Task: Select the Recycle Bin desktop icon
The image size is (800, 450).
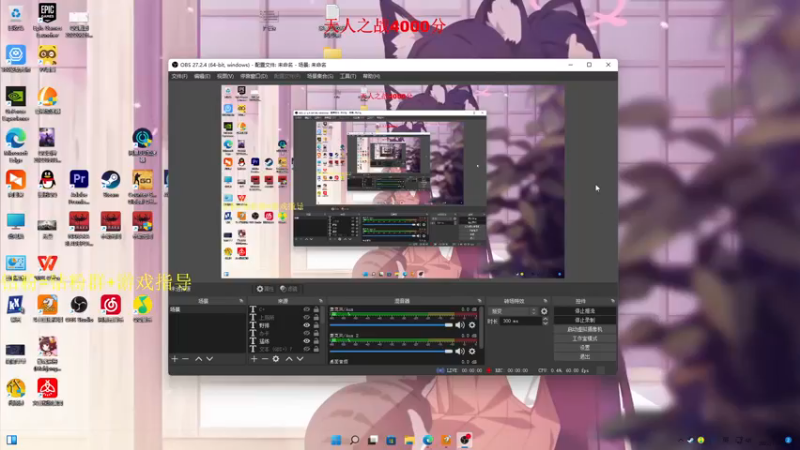Action: 16,17
